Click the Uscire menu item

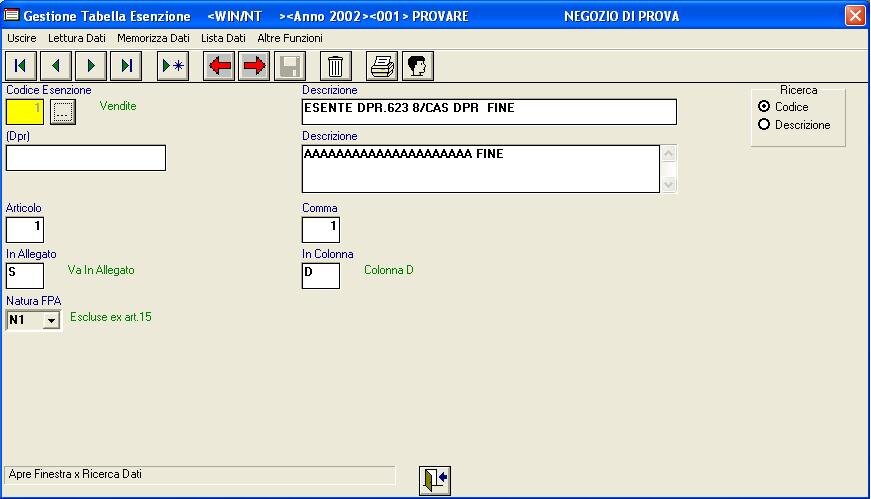coord(22,37)
